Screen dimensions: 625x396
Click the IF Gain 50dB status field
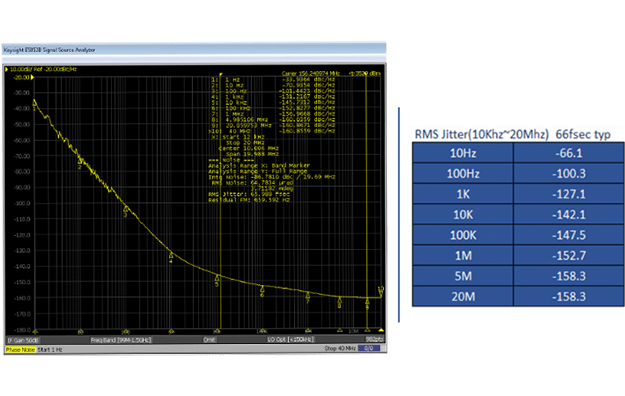coord(23,340)
